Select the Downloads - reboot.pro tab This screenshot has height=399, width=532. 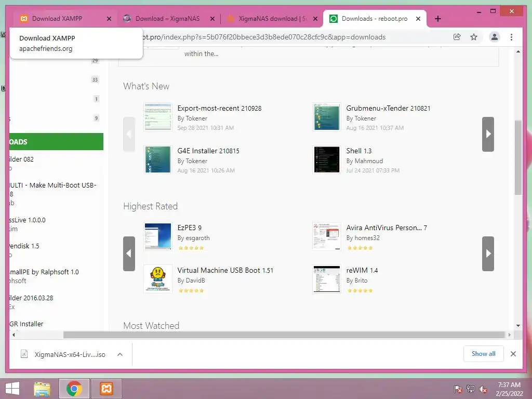click(375, 19)
